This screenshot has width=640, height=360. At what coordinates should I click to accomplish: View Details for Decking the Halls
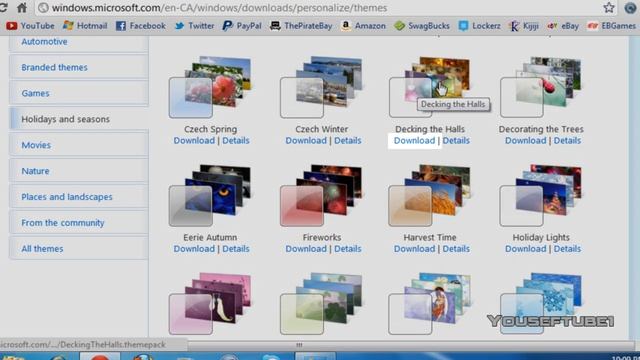coord(456,140)
